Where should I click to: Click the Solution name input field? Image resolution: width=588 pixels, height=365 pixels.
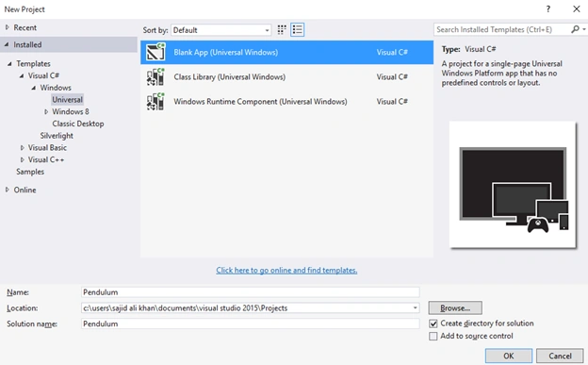click(250, 324)
